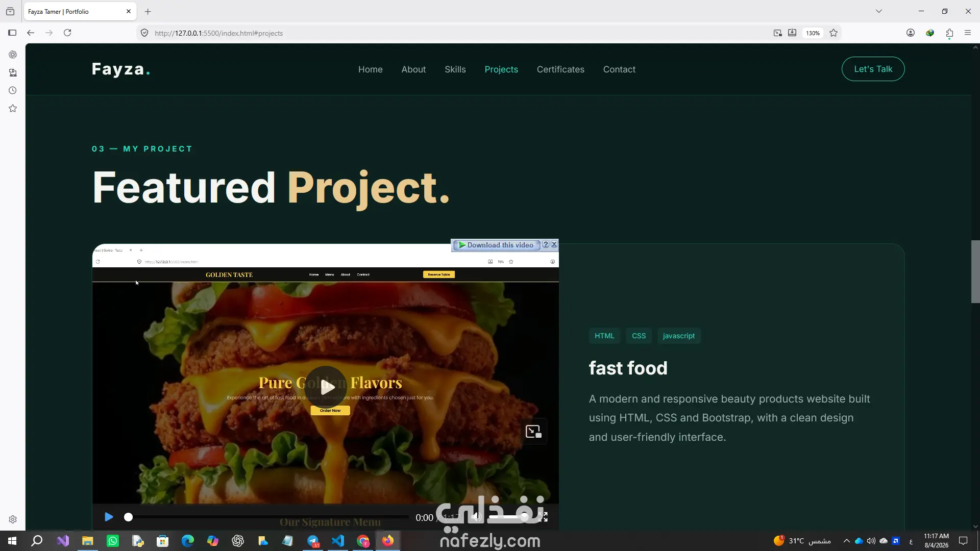Reload the current page
This screenshot has height=551, width=980.
tap(67, 33)
